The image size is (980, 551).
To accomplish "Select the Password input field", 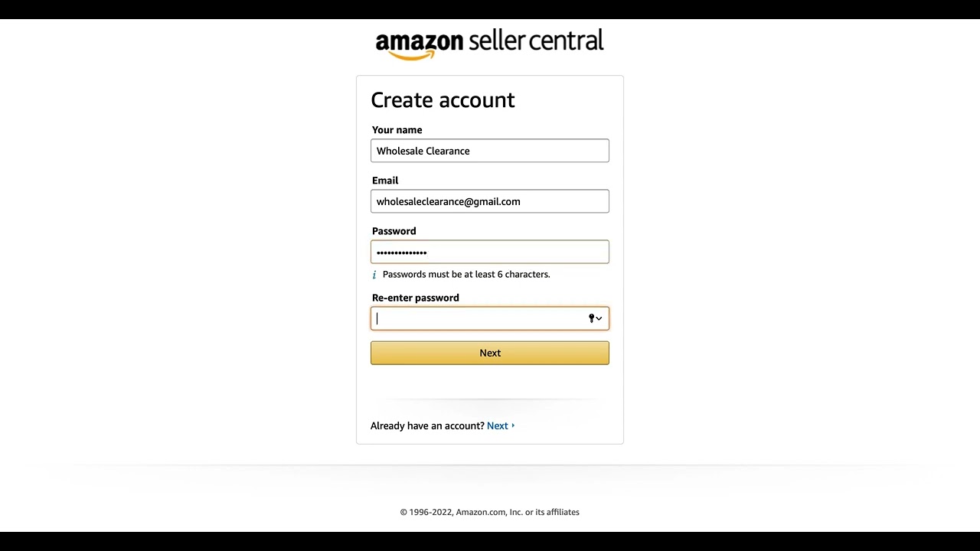I will pyautogui.click(x=489, y=252).
